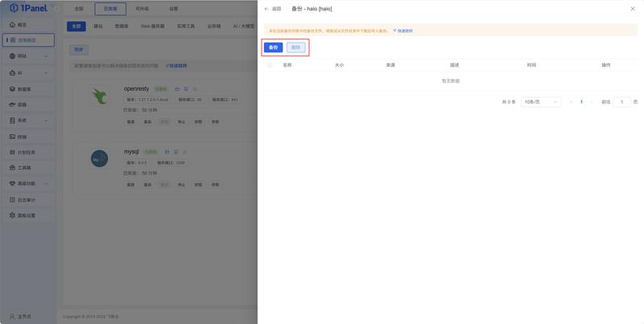
Task: Click the 快速跳转 link in orange notice
Action: point(402,31)
